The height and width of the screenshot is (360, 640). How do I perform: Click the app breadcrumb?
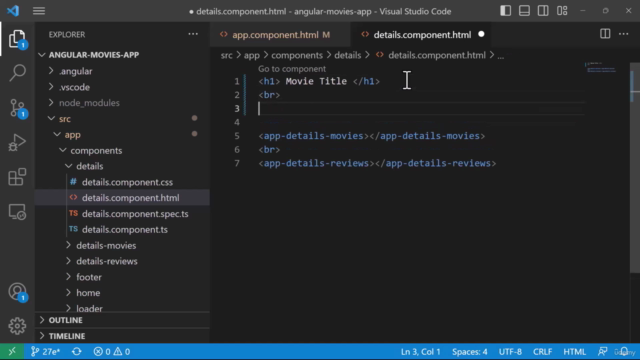[251, 55]
